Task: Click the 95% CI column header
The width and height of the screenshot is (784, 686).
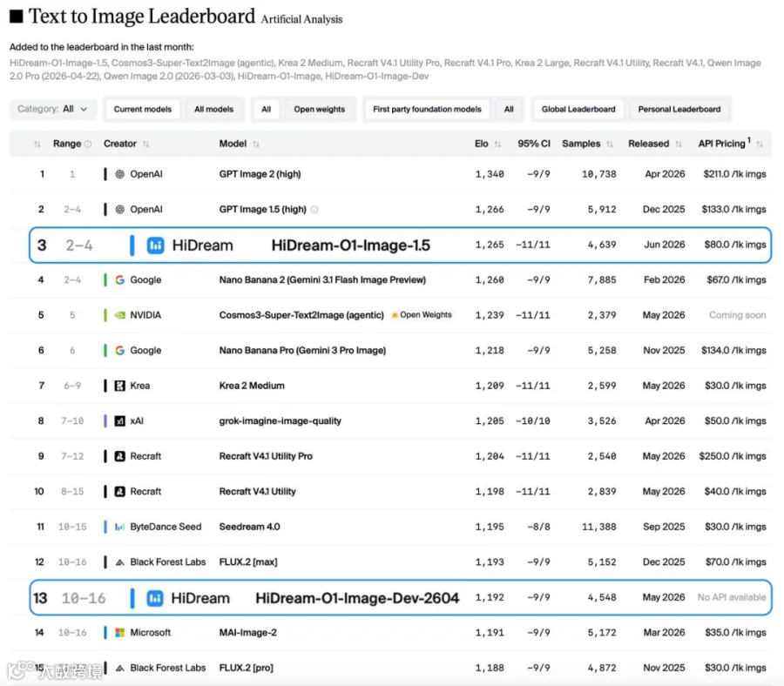Action: tap(534, 144)
